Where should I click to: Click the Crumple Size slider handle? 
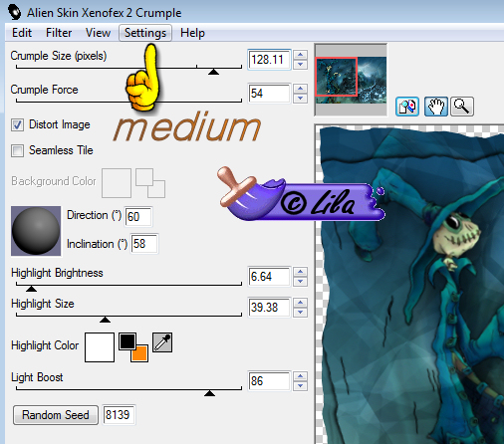213,72
